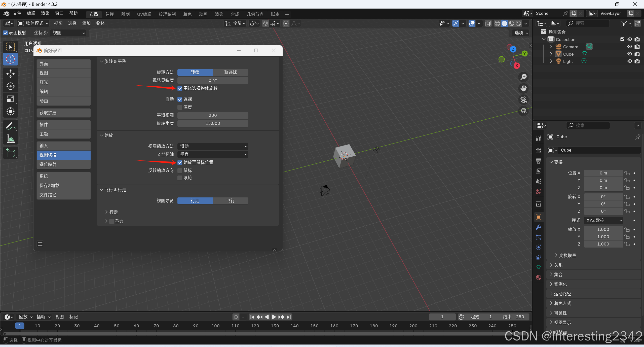Screen dimensions: 644x347
Task: Enable the 深度 checkbox
Action: pos(180,107)
